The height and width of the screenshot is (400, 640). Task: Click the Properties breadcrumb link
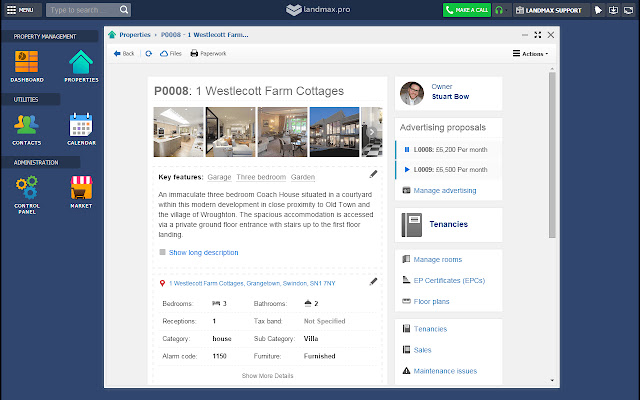tap(135, 35)
